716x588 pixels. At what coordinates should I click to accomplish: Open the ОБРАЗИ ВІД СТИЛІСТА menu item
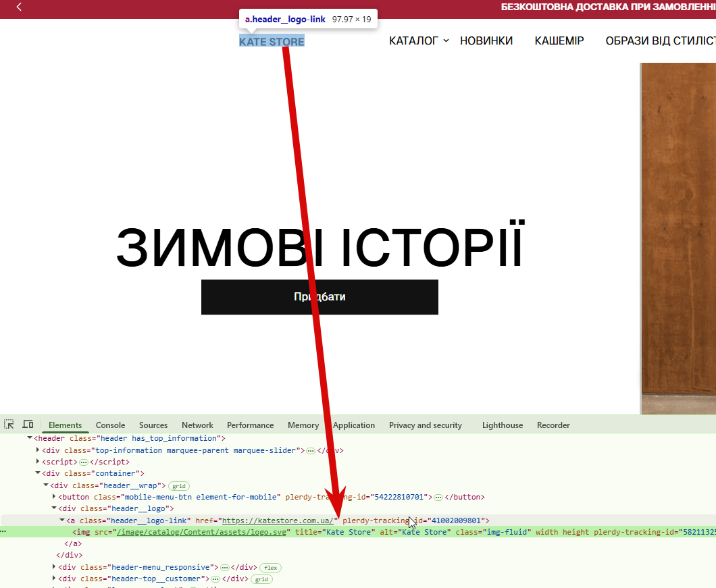[x=661, y=41]
